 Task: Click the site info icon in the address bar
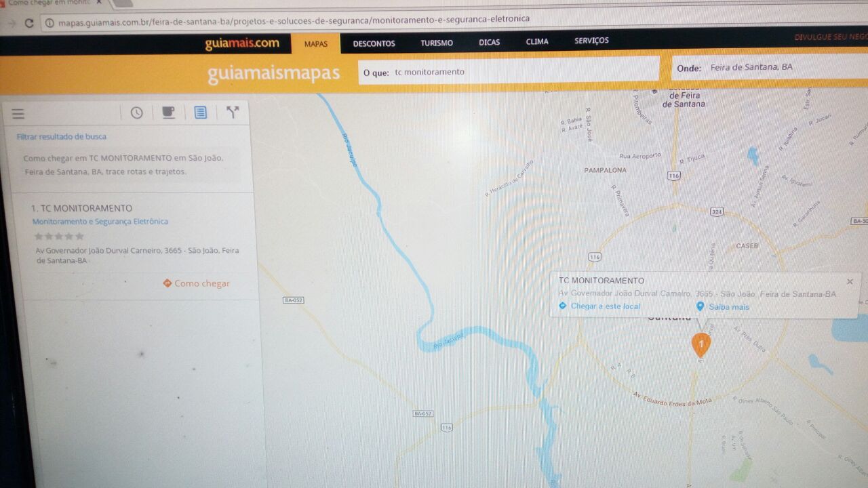pyautogui.click(x=50, y=22)
